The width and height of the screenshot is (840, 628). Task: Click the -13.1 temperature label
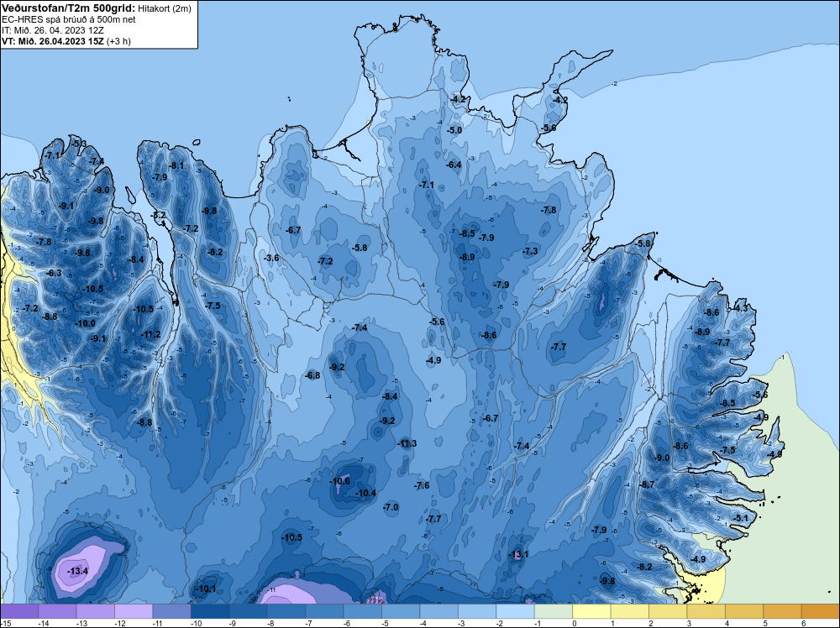[x=518, y=554]
